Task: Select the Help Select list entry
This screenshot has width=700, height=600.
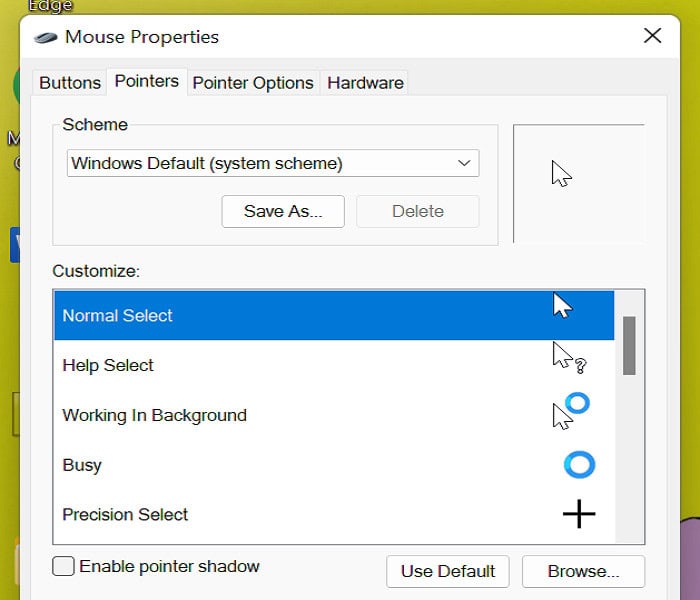Action: [108, 366]
